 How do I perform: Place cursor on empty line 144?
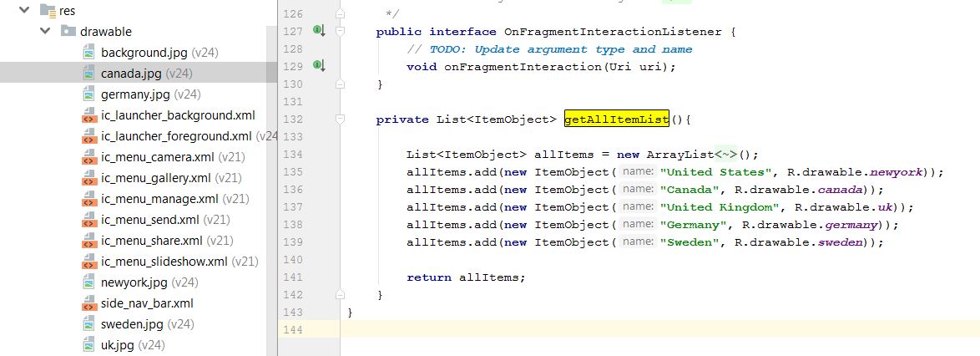coord(660,330)
